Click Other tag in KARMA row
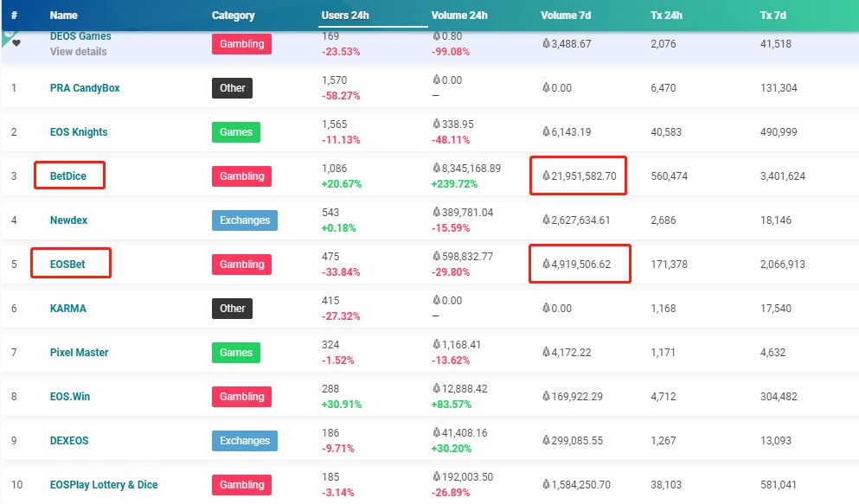 [x=233, y=308]
